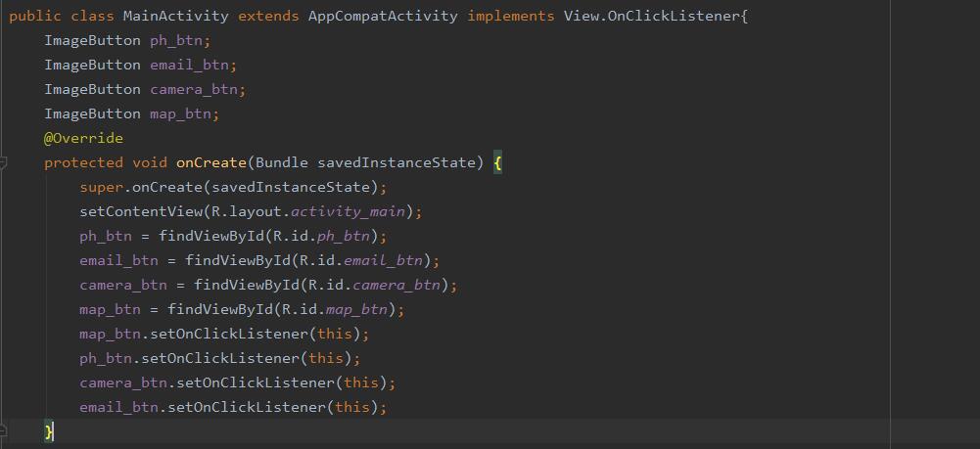
Task: Click ph_btn variable being assigned findViewById
Action: click(106, 236)
